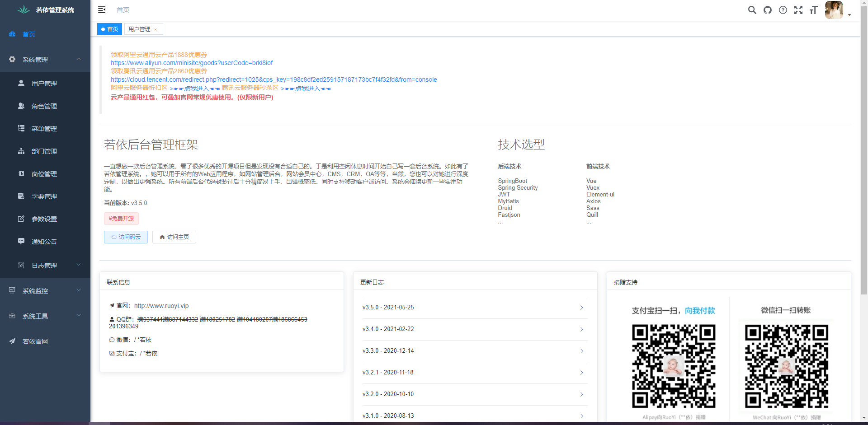Open 参数设置 in the sidebar

pos(45,219)
